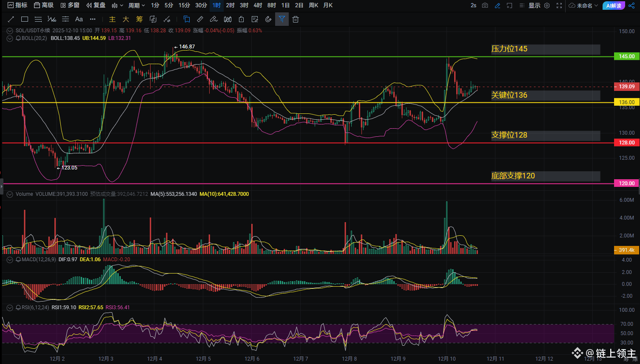The height and width of the screenshot is (364, 640).
Task: Switch to the 15分 timeframe tab
Action: tap(184, 6)
